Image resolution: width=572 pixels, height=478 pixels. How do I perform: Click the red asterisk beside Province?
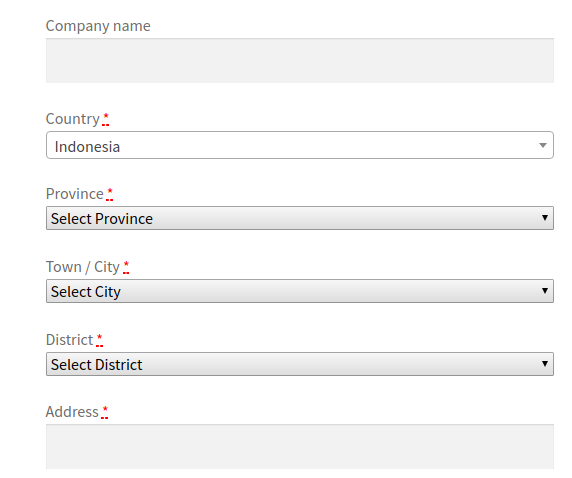(109, 194)
